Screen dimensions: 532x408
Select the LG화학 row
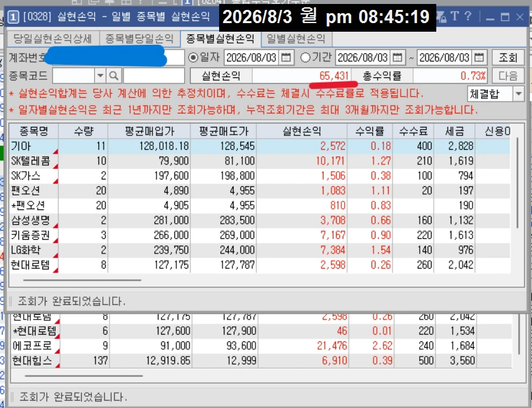259,250
